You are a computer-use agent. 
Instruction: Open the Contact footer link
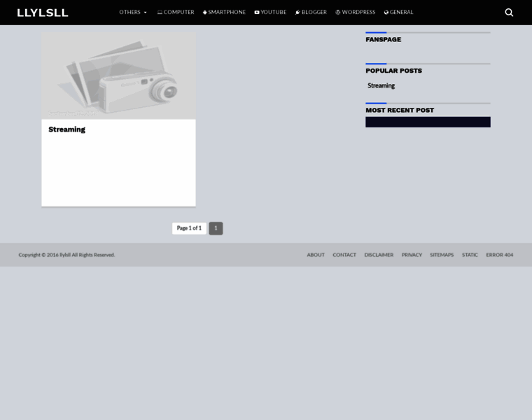pos(344,255)
